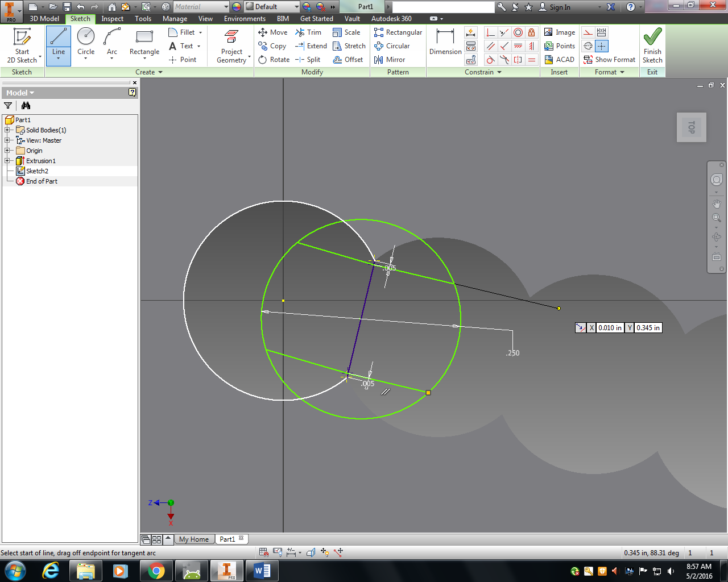Apply the Coincident constraint
Screen dimensions: 728x582
[x=491, y=32]
